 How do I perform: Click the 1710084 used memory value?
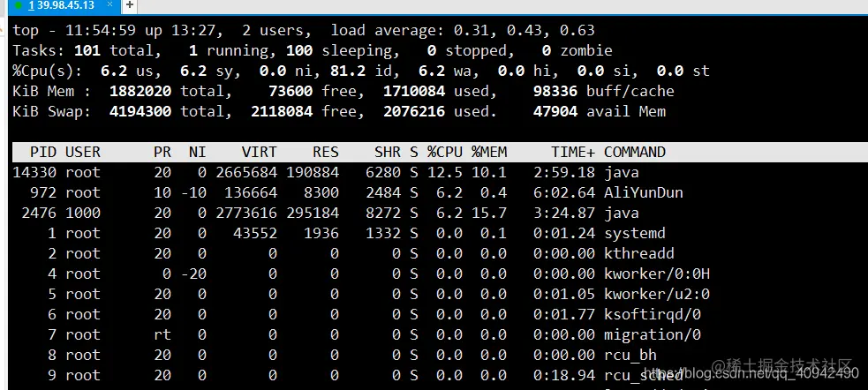pos(414,91)
